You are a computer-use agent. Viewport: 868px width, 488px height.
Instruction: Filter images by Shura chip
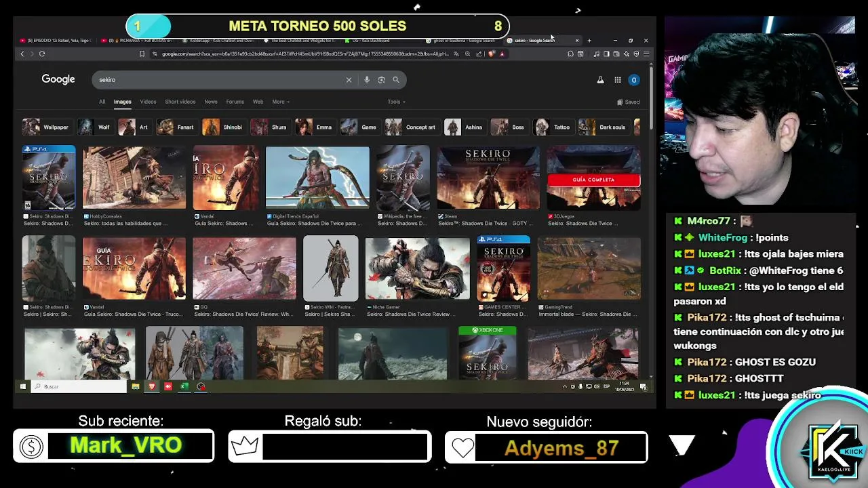[269, 127]
